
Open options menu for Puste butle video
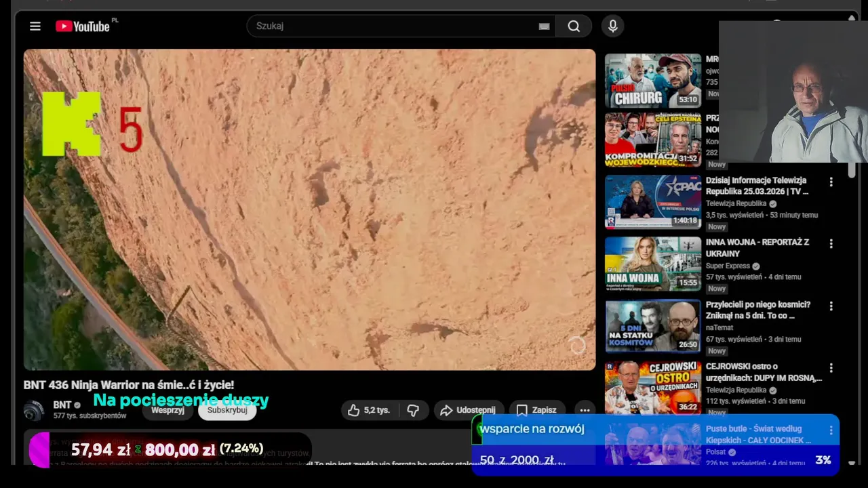(831, 430)
